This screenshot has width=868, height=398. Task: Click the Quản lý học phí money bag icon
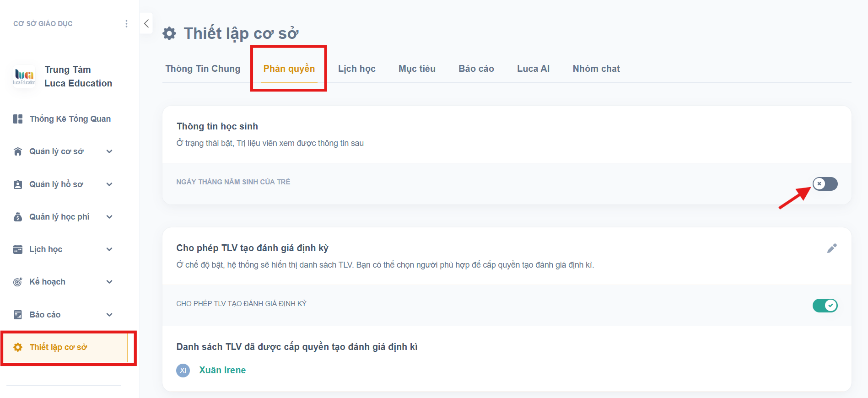tap(18, 217)
